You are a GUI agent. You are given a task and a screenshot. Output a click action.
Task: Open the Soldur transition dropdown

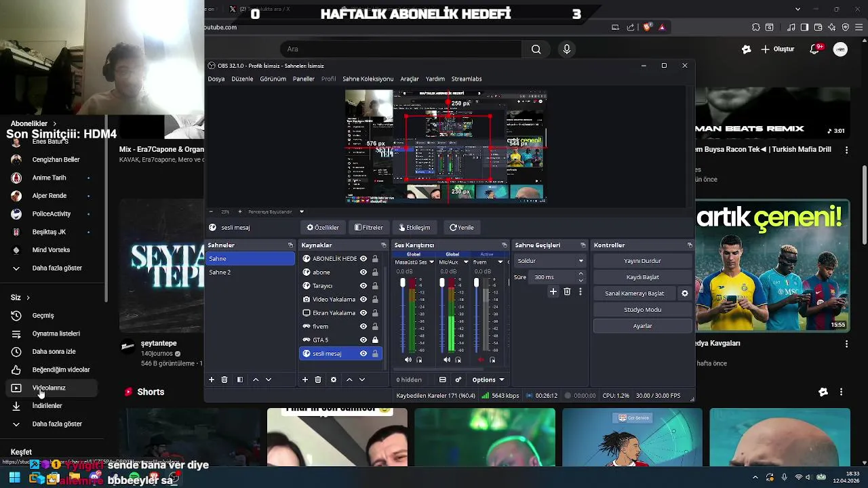(x=550, y=261)
